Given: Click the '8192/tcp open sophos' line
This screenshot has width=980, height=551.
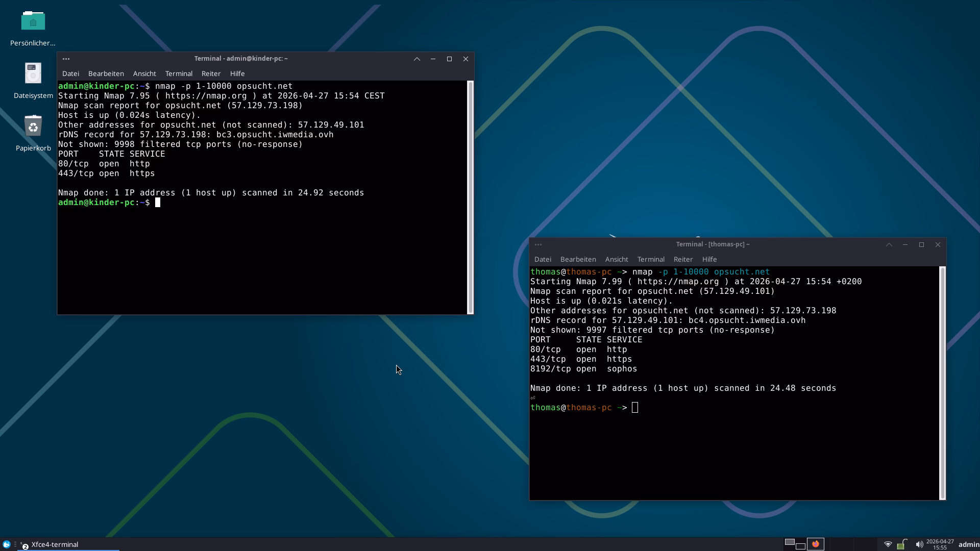Looking at the screenshot, I should click(583, 369).
